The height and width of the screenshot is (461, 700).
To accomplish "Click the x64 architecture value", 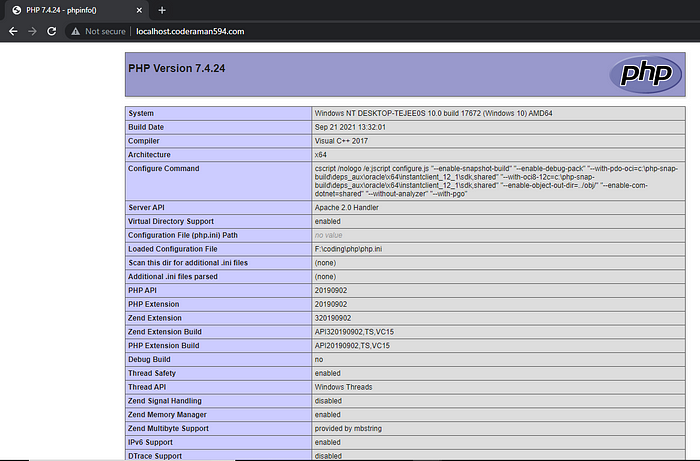I will (321, 155).
